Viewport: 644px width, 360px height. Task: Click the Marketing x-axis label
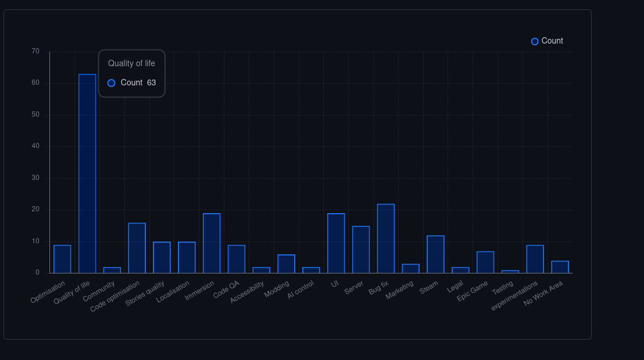pyautogui.click(x=400, y=290)
